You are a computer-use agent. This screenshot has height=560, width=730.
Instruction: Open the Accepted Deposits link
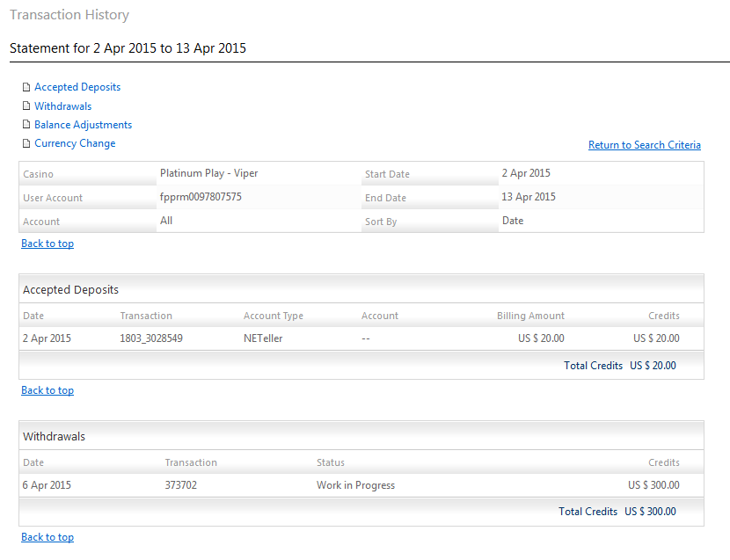click(x=77, y=87)
